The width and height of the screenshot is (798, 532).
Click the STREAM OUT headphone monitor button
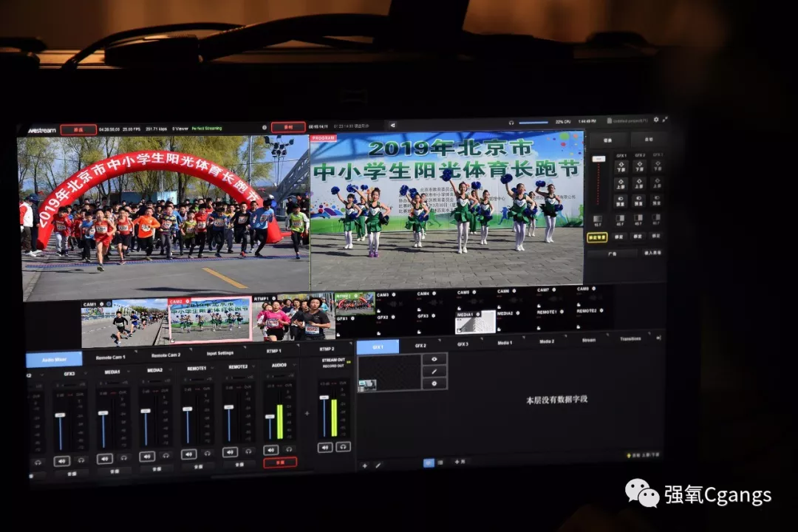[x=343, y=446]
